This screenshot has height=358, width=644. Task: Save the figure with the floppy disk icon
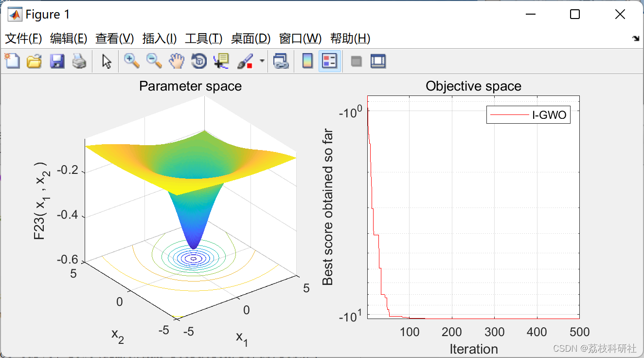pos(57,61)
